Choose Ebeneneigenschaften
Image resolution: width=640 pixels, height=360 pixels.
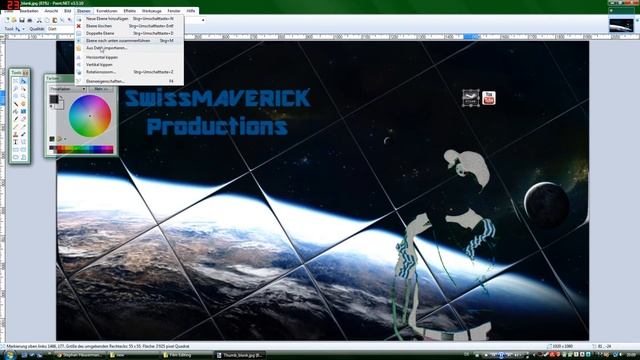click(x=130, y=81)
